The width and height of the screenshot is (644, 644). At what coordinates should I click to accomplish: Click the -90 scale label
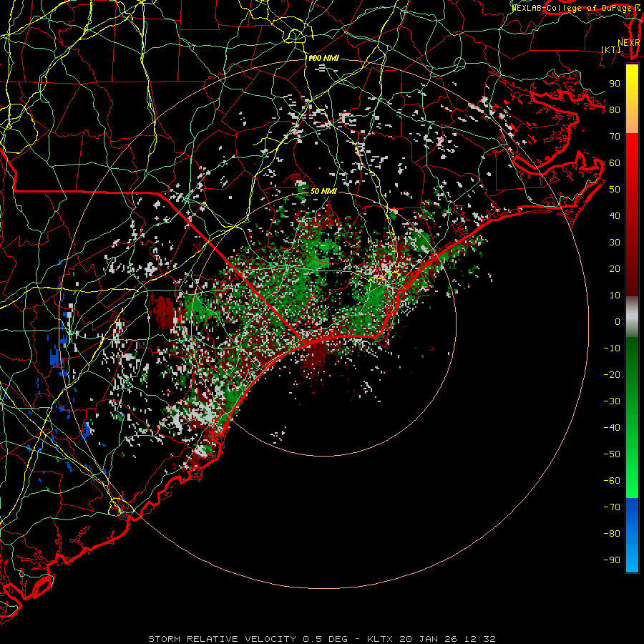click(x=612, y=560)
